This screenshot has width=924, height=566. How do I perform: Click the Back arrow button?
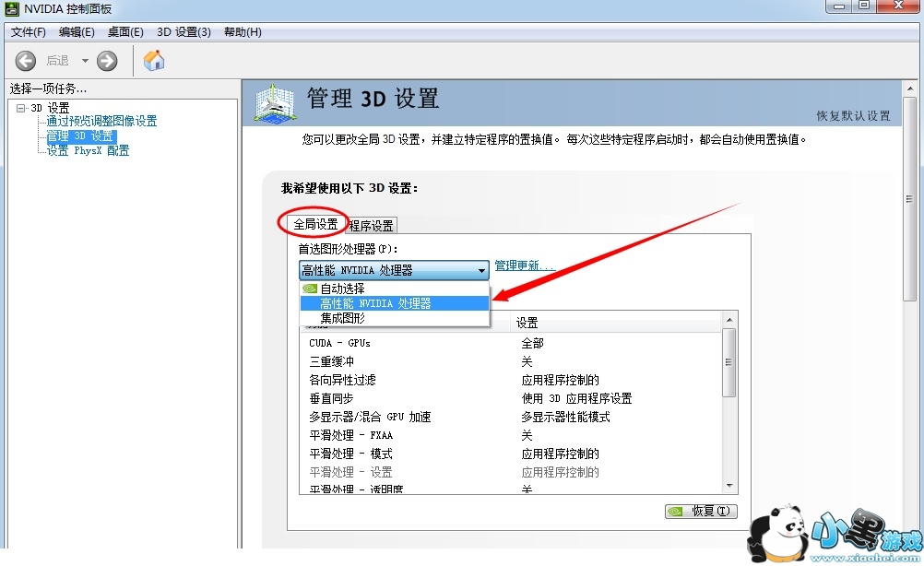click(x=25, y=61)
